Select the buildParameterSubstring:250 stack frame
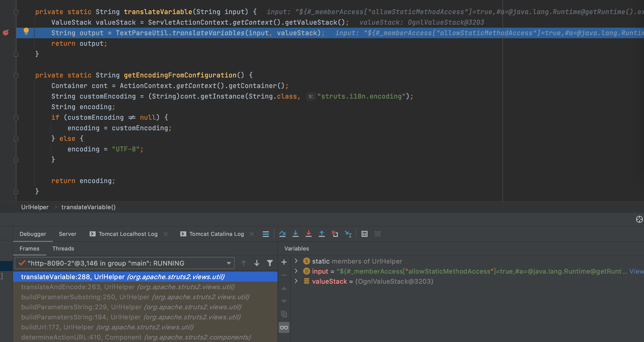Image resolution: width=644 pixels, height=342 pixels. click(145, 297)
